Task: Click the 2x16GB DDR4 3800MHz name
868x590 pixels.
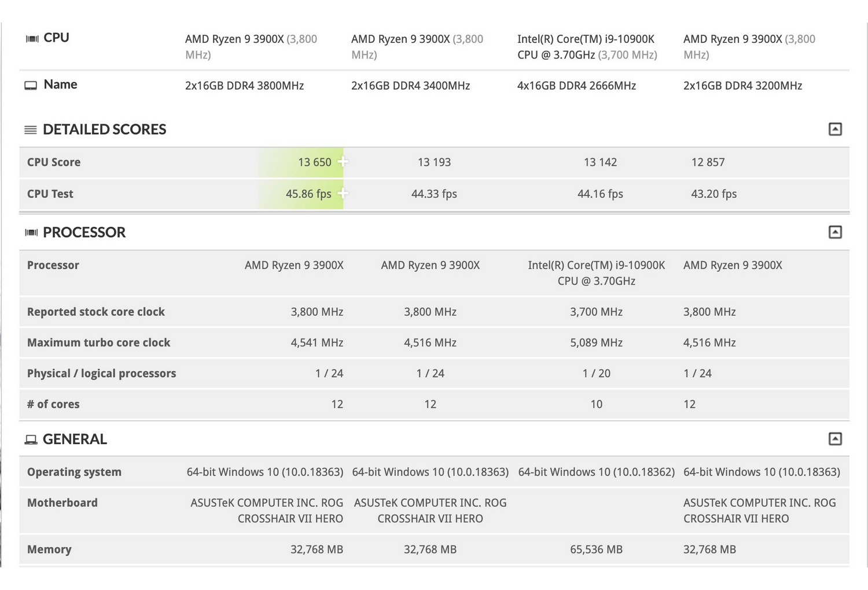Action: [244, 86]
